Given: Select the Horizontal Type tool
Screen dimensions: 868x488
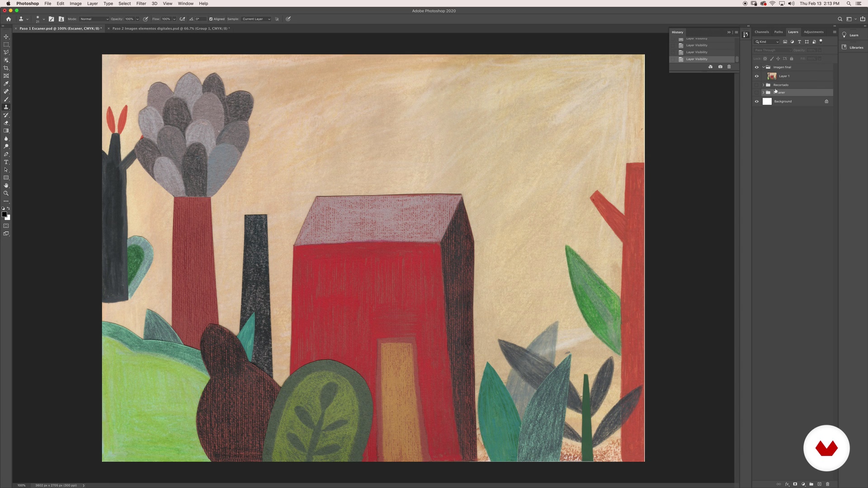Looking at the screenshot, I should (6, 162).
